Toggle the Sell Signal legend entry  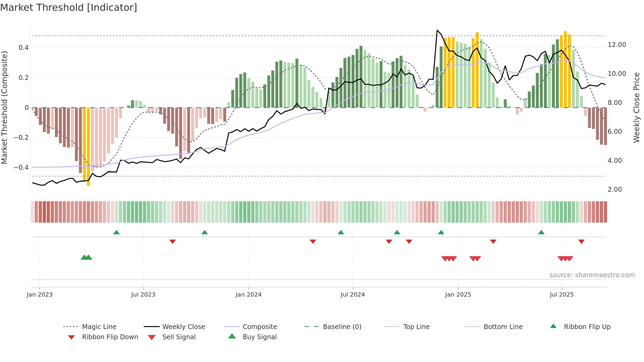[x=172, y=337]
